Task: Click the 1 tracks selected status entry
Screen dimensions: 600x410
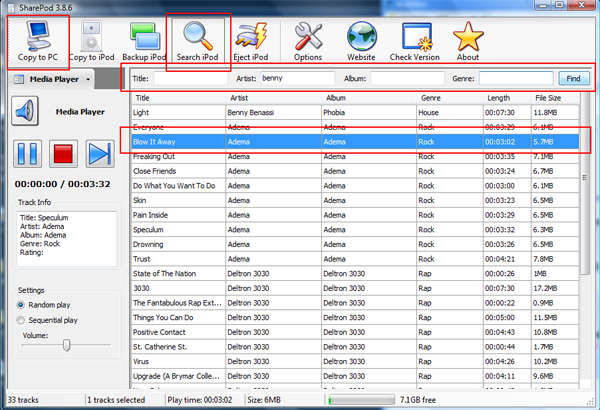Action: coord(116,400)
